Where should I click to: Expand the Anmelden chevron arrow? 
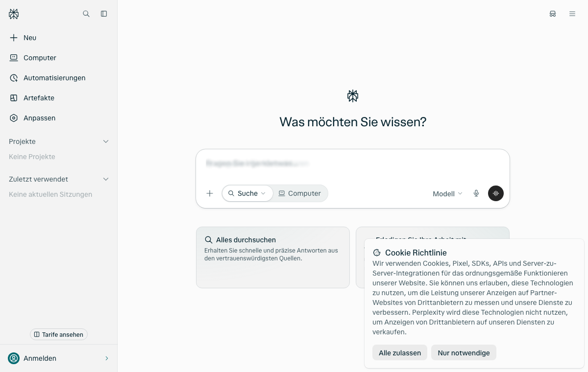click(107, 358)
